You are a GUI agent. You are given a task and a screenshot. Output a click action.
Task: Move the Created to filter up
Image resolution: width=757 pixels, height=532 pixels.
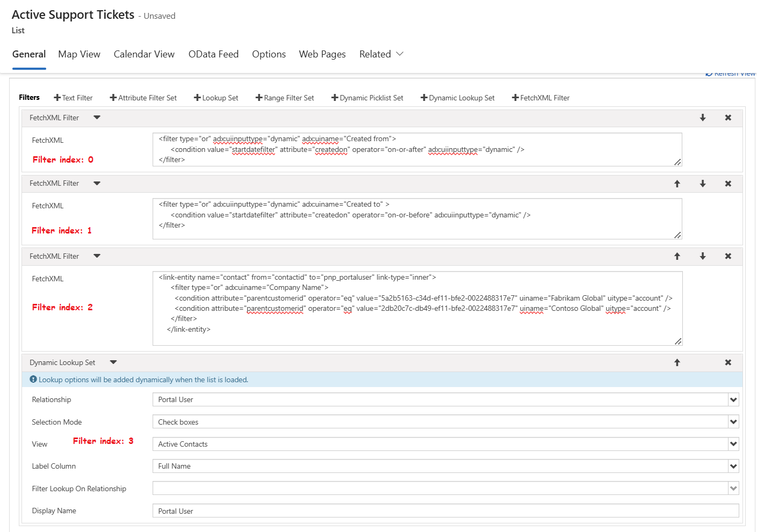tap(677, 184)
